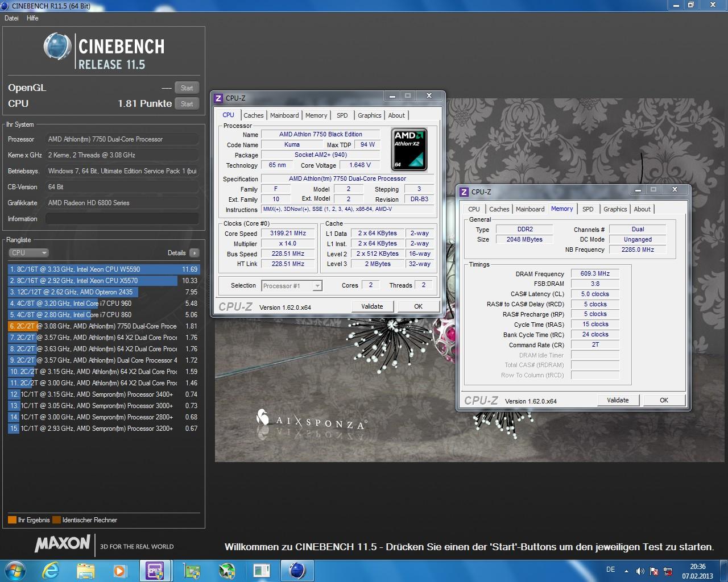Viewport: 728px width, 582px height.
Task: Click the Show desktop strip
Action: (x=723, y=571)
